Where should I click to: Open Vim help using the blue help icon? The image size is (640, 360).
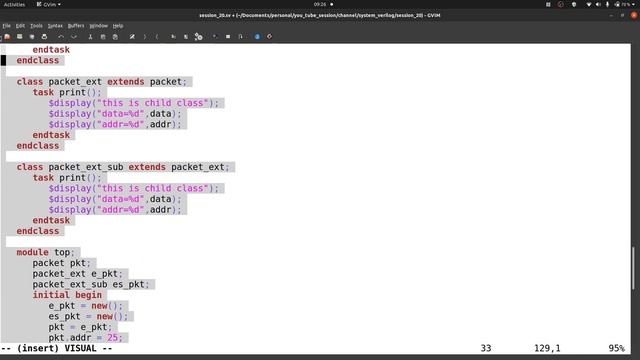click(x=257, y=37)
